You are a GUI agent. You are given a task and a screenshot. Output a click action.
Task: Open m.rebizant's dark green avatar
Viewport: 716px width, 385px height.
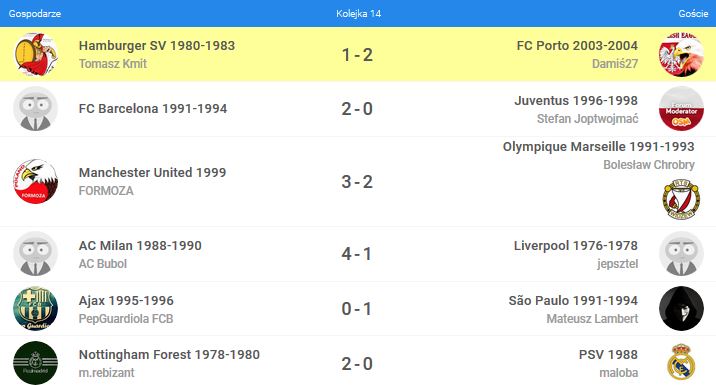36,363
